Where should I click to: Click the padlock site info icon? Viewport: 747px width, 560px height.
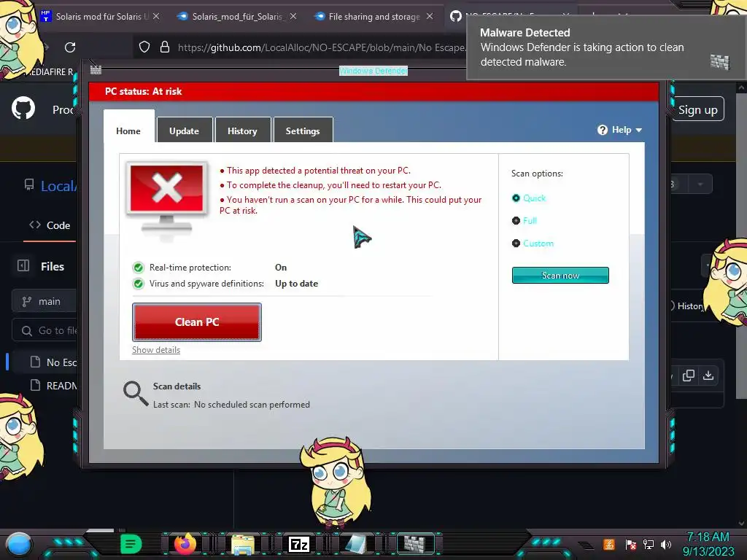point(165,47)
